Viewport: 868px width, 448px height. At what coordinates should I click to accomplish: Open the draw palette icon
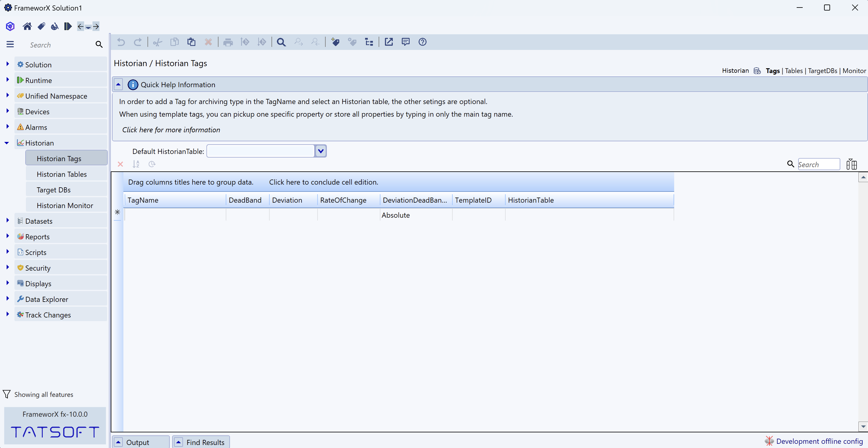(54, 26)
